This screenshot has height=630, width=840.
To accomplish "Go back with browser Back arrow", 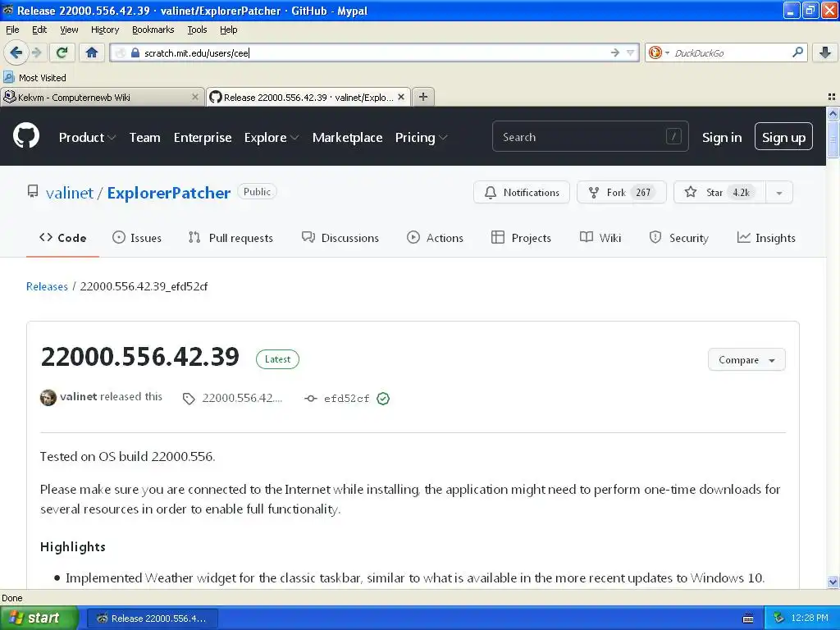I will (x=16, y=52).
